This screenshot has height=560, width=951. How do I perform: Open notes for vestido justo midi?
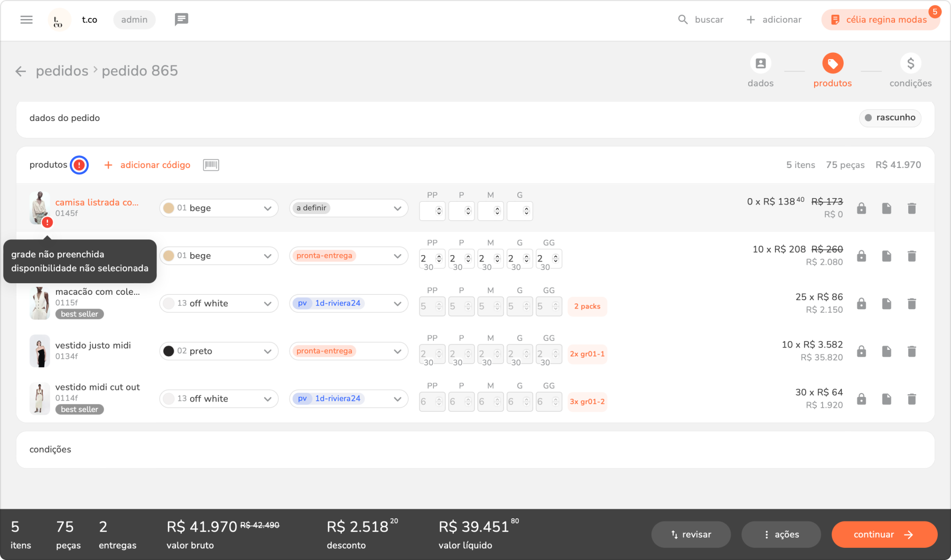tap(887, 351)
